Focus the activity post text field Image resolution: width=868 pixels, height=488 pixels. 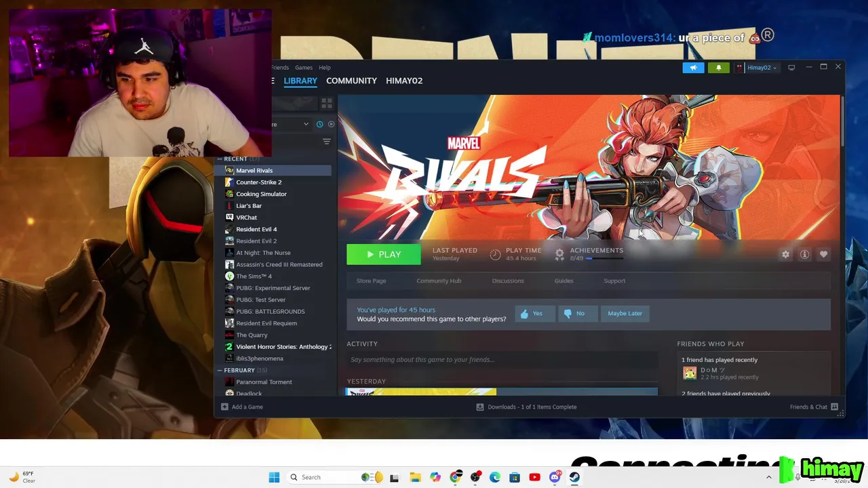pyautogui.click(x=502, y=360)
